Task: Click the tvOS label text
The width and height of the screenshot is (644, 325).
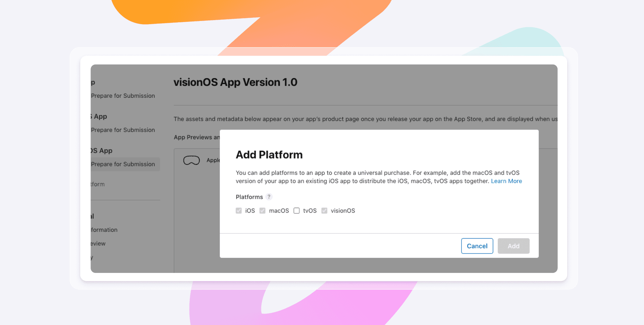Action: 310,211
